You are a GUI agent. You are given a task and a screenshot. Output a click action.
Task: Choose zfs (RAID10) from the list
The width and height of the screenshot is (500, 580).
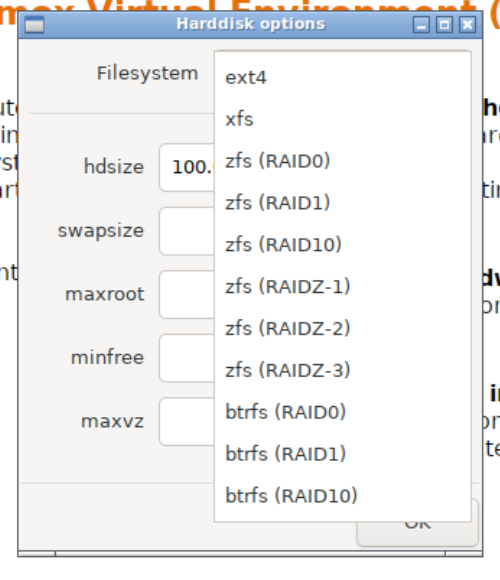point(342,245)
